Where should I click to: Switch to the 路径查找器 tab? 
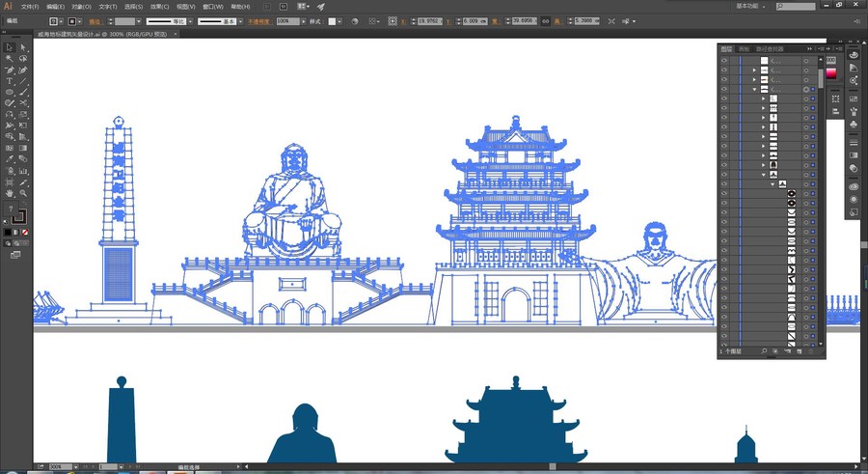click(770, 49)
